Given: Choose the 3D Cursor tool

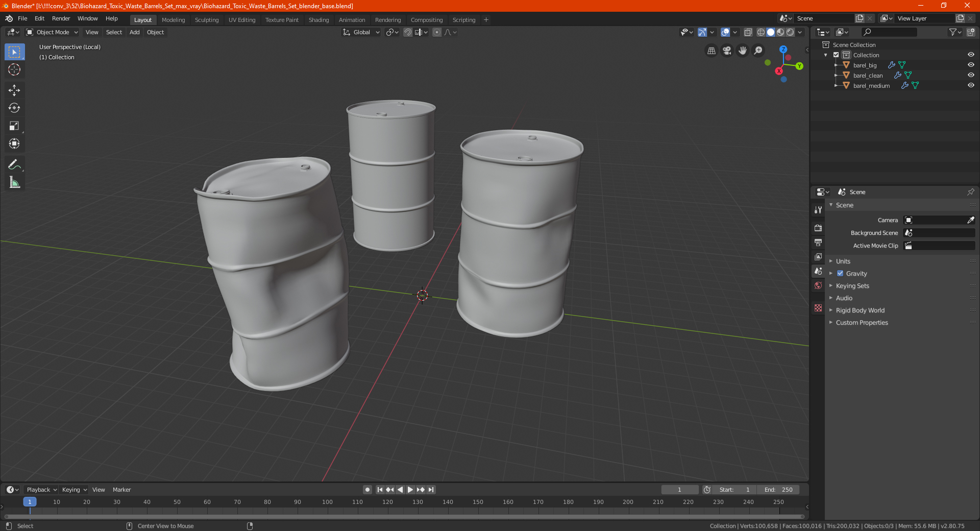Looking at the screenshot, I should 14,69.
